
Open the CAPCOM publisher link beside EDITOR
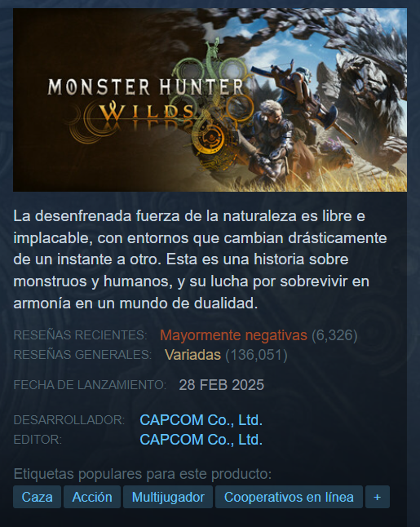point(201,439)
